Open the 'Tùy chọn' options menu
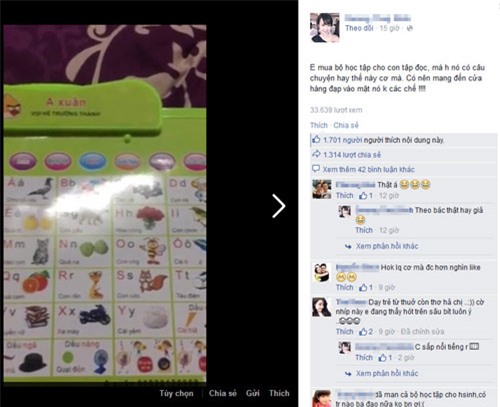 176,393
